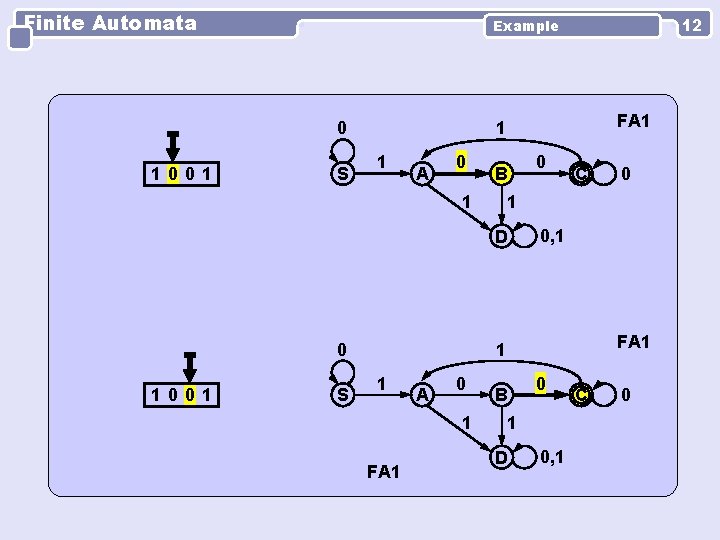
Task: Select the first 1 cell of the lower tape
Action: tap(155, 395)
